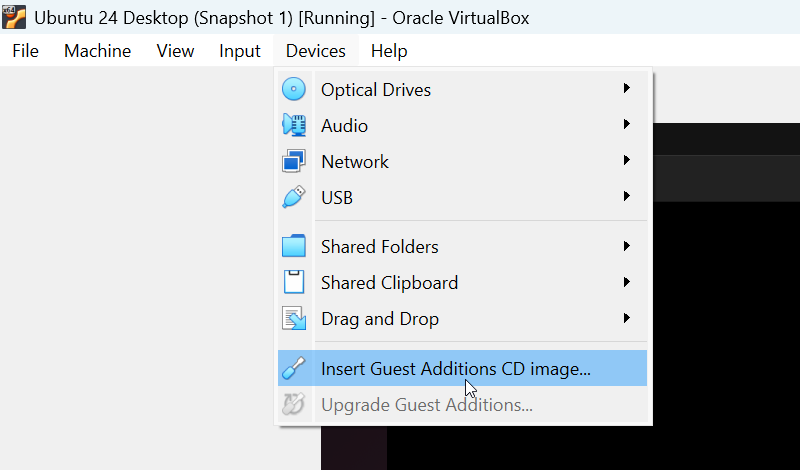Click the Optical Drives disc icon
Screen dimensions: 800x470
[x=294, y=89]
